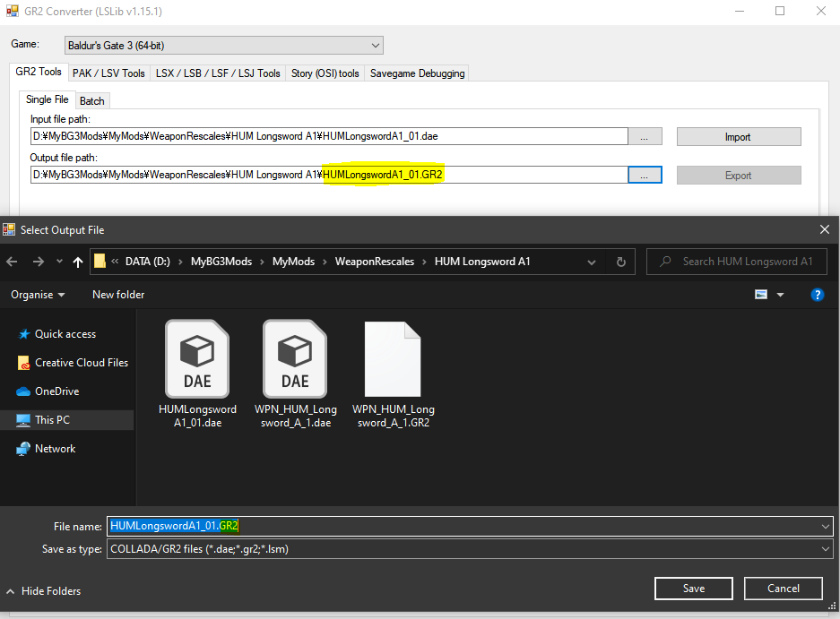840x619 pixels.
Task: Click HUM Longsword A1 breadcrumb segment
Action: (482, 262)
